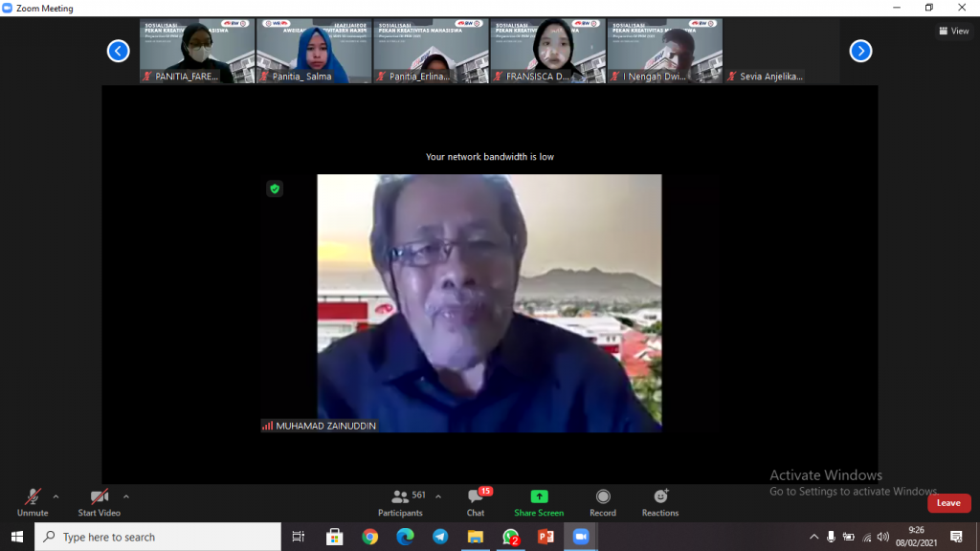Toggle Start Video on
The height and width of the screenshot is (551, 980).
[x=100, y=502]
